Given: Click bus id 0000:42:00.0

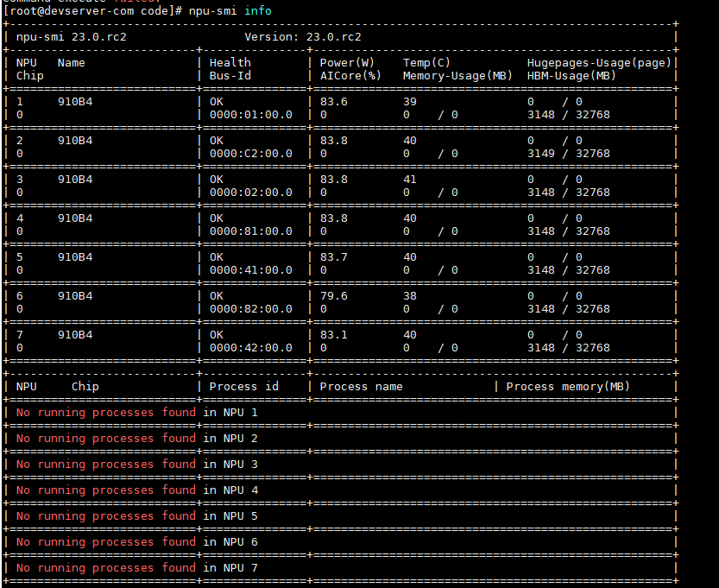Looking at the screenshot, I should pos(251,348).
